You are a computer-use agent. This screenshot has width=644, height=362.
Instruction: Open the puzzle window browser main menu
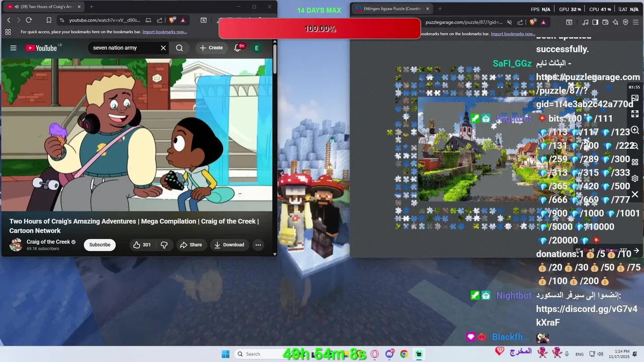(x=636, y=22)
